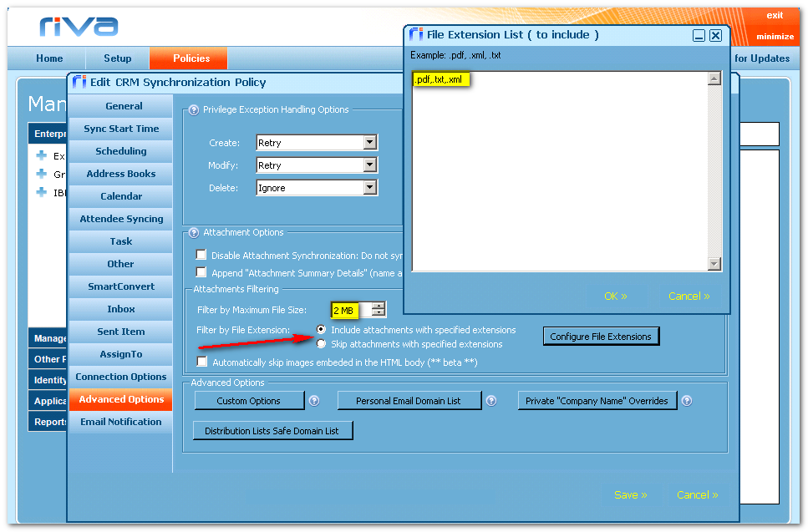Expand the 'IB' tree node plus icon
The image size is (808, 532).
42,192
